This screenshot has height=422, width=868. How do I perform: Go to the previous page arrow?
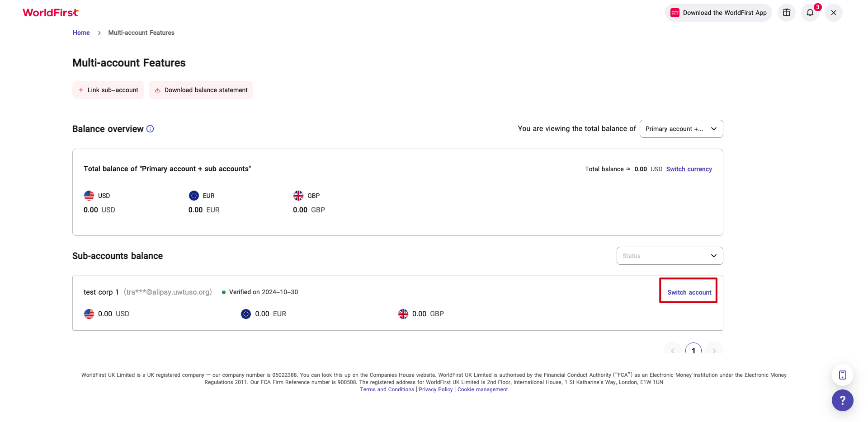673,350
